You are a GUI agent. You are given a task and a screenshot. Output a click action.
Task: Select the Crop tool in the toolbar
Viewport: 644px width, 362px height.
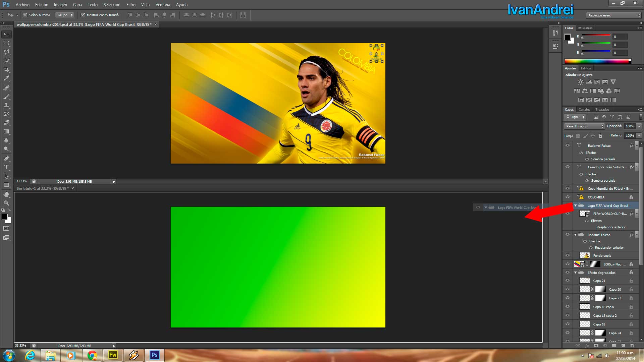coord(6,69)
